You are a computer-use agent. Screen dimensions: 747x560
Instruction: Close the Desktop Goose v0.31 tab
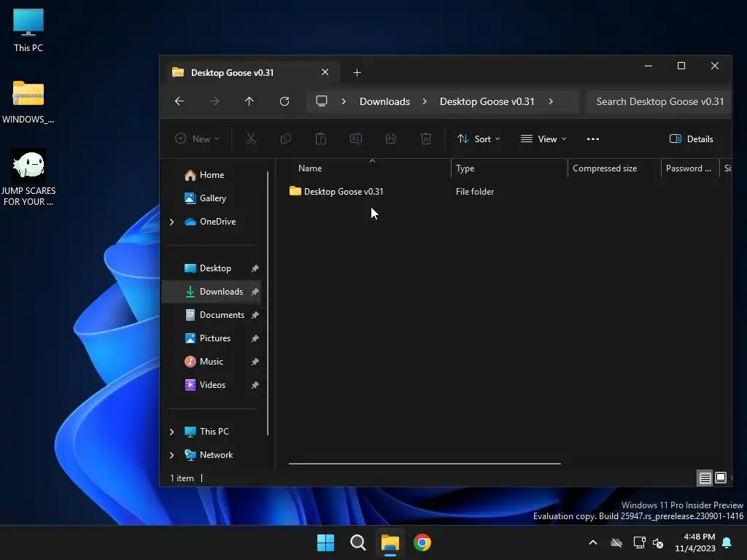pyautogui.click(x=325, y=72)
